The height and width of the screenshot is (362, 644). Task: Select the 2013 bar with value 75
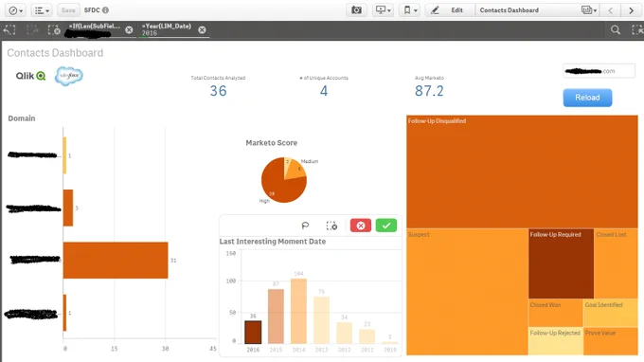(x=321, y=320)
